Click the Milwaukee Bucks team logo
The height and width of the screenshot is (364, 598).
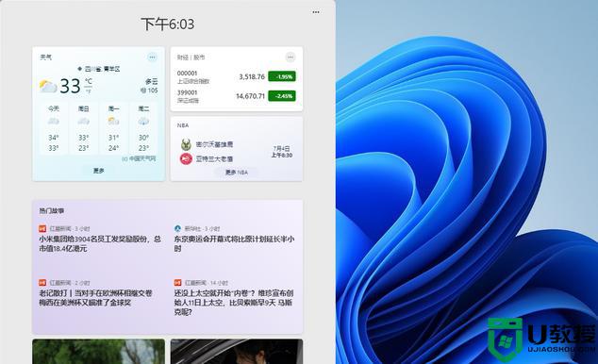(x=186, y=144)
